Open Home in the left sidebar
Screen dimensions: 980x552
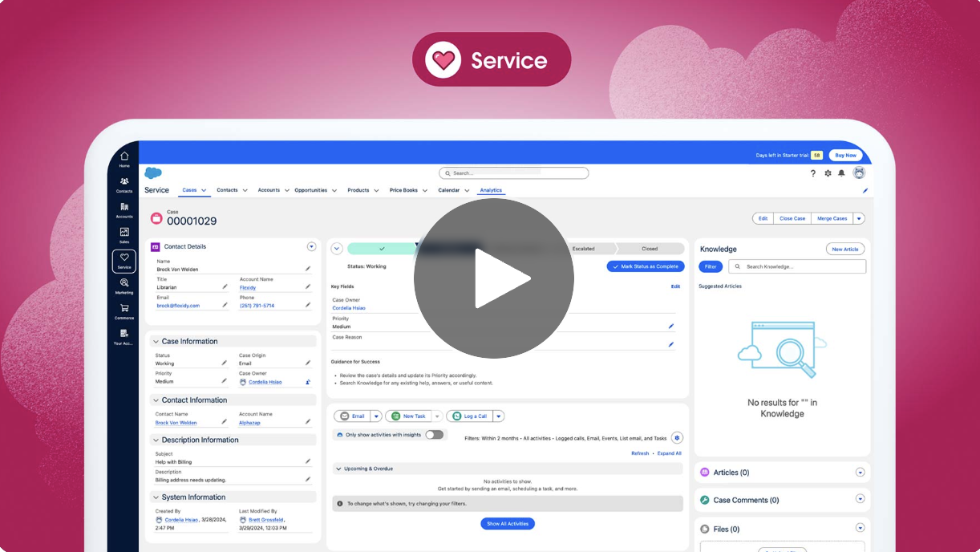click(124, 159)
